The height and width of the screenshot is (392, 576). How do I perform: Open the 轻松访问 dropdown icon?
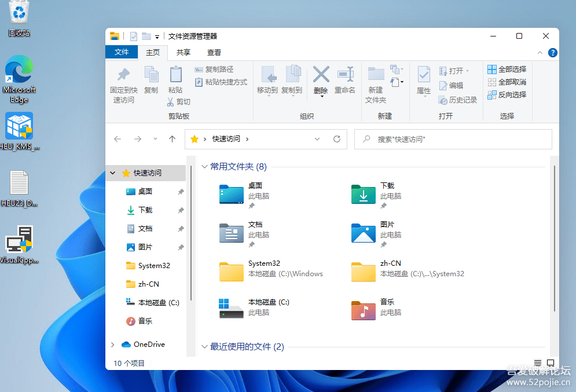(x=397, y=82)
